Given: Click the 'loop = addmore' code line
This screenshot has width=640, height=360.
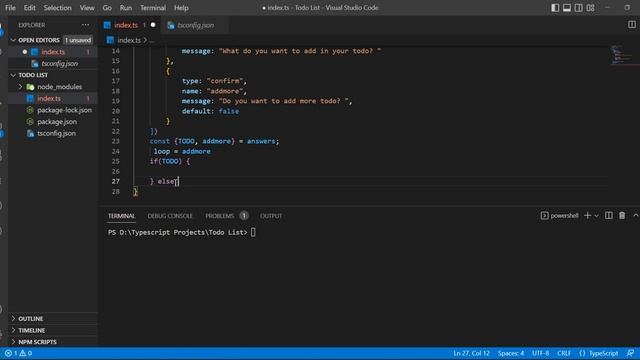Looking at the screenshot, I should pos(182,151).
